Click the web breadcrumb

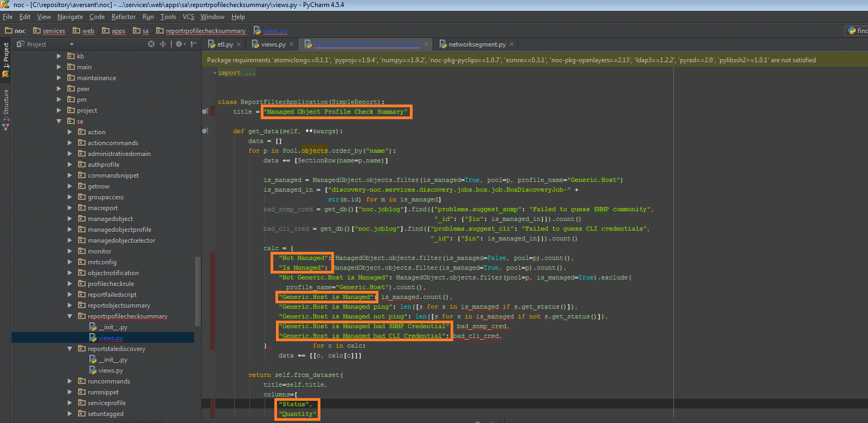tap(83, 31)
